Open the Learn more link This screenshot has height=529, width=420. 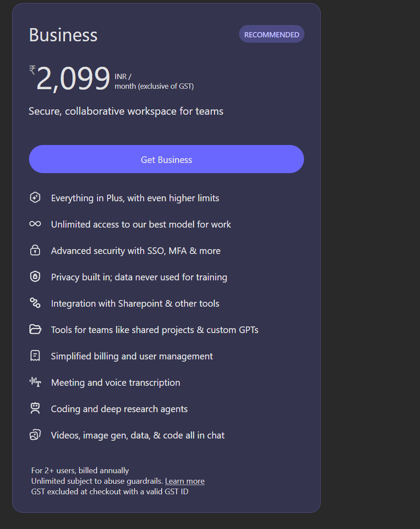[185, 481]
